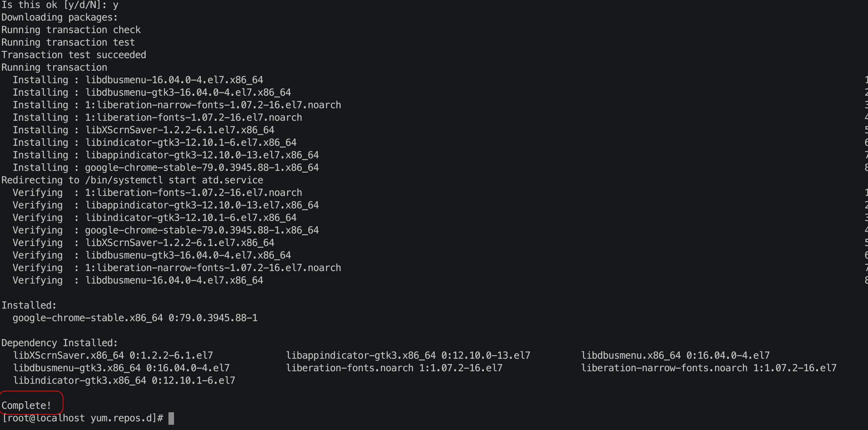
Task: Click liberation-narrow-fonts.noarch dependency entry
Action: pyautogui.click(x=709, y=368)
